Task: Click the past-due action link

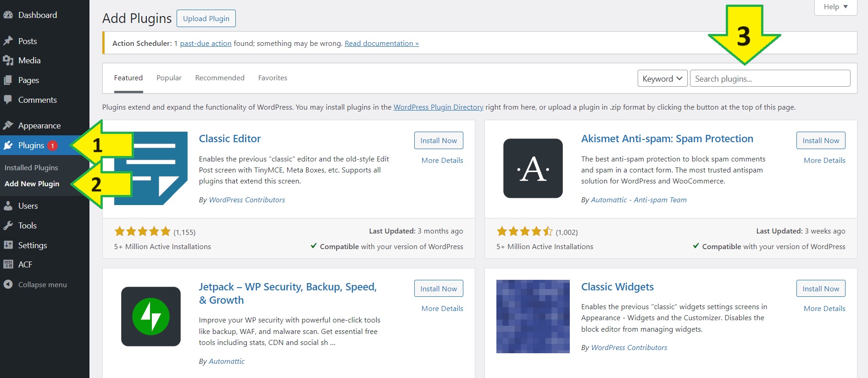Action: coord(206,43)
